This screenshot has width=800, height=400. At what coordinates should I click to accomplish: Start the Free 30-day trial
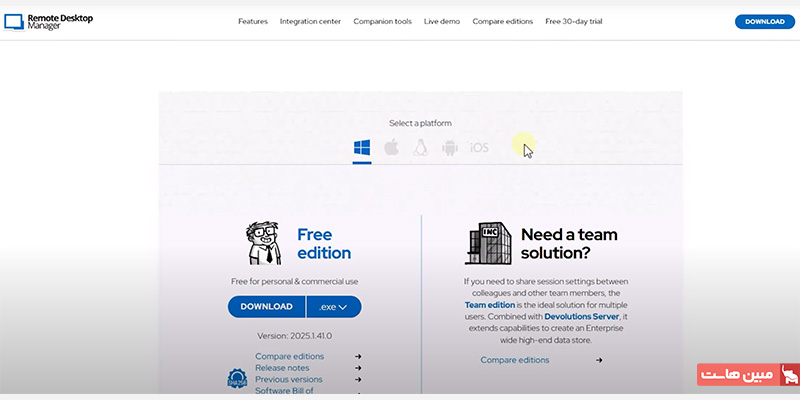coord(573,21)
